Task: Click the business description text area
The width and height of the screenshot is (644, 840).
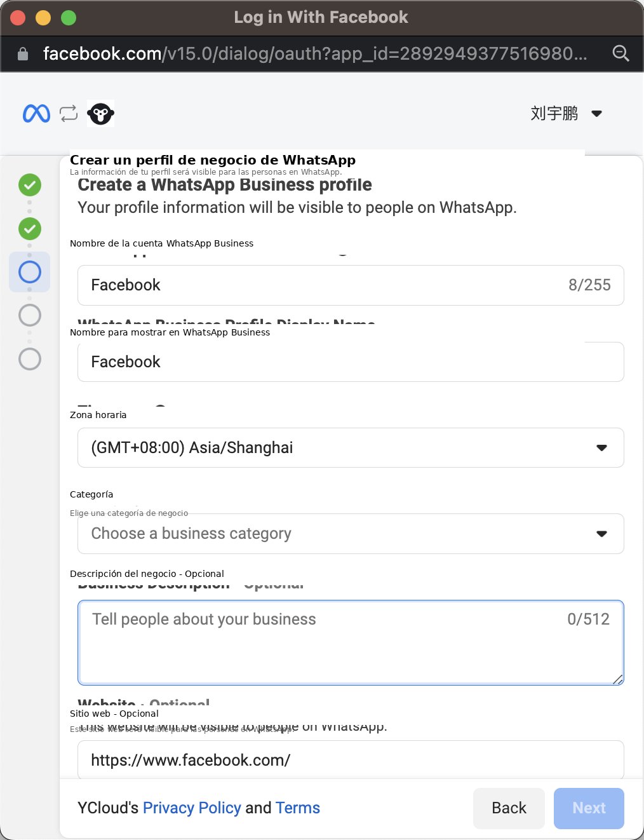Action: pos(351,642)
